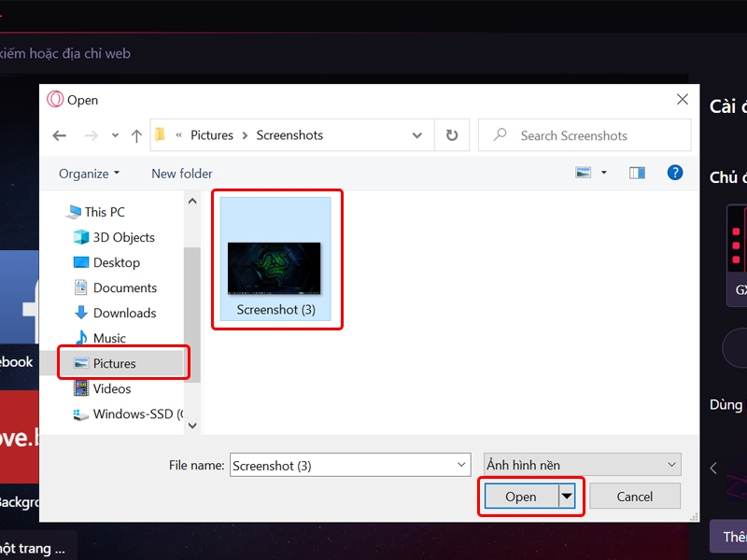
Task: Click the Pictures breadcrumb in address bar
Action: (x=212, y=135)
